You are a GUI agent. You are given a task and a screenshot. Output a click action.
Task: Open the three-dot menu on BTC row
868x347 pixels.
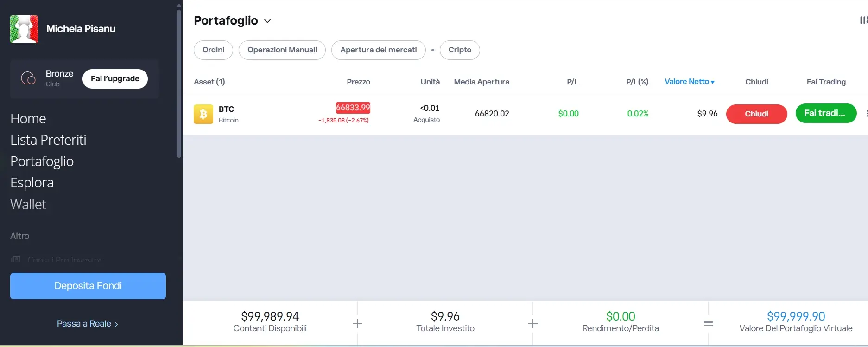coord(866,114)
